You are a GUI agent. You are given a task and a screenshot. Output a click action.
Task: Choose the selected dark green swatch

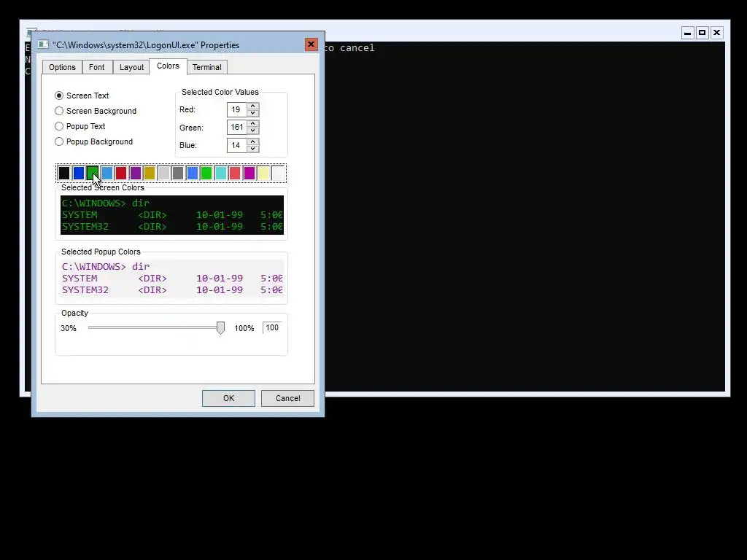coord(93,173)
